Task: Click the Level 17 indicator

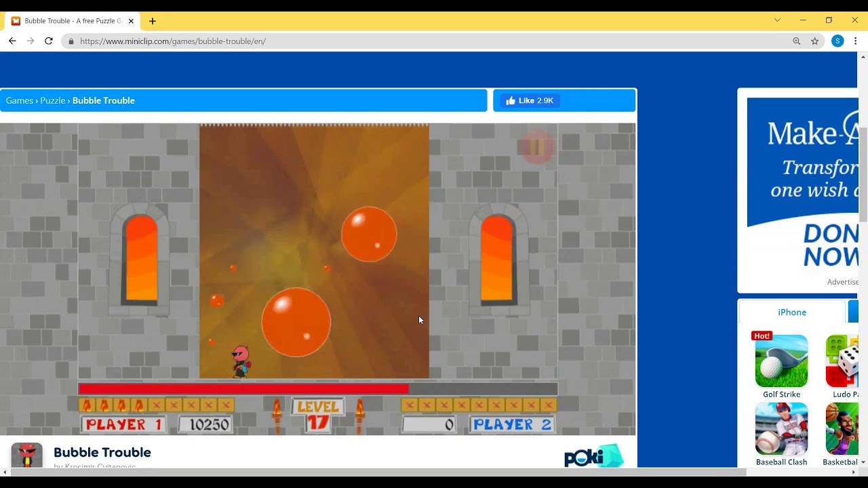Action: [318, 415]
